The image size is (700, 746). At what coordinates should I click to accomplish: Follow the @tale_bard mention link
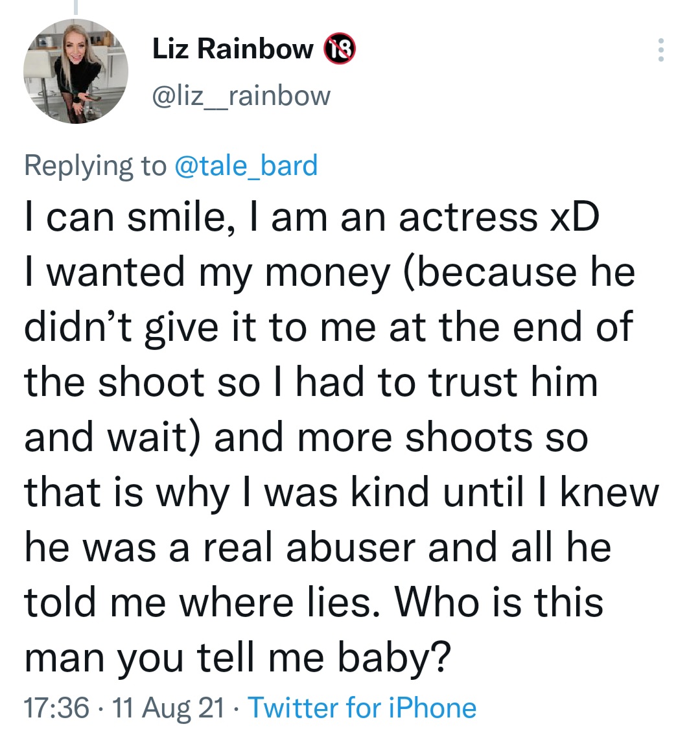pyautogui.click(x=246, y=165)
